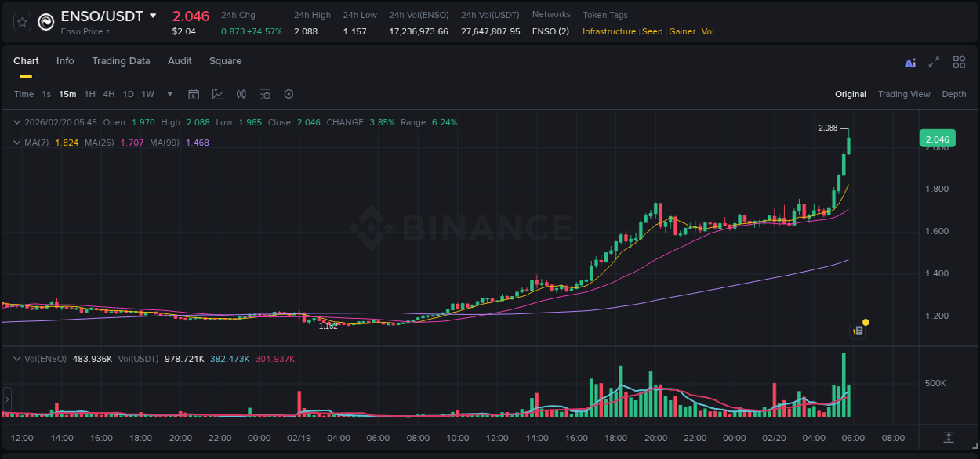
Task: Collapse the MA indicator row chevron
Action: (x=17, y=143)
